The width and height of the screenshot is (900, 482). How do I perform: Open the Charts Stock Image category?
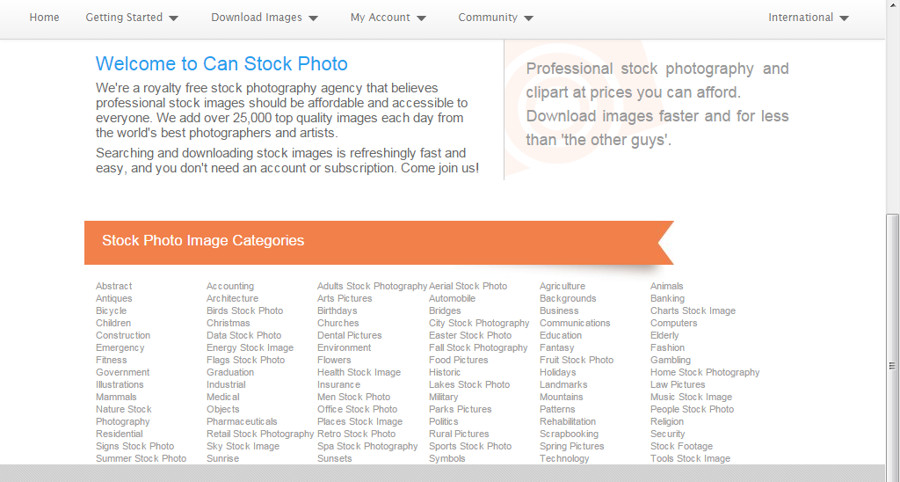click(692, 310)
